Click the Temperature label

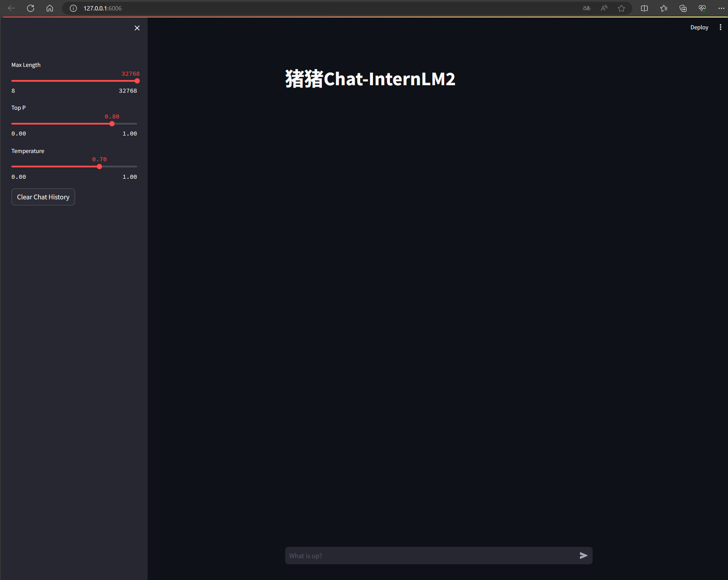[x=28, y=151]
